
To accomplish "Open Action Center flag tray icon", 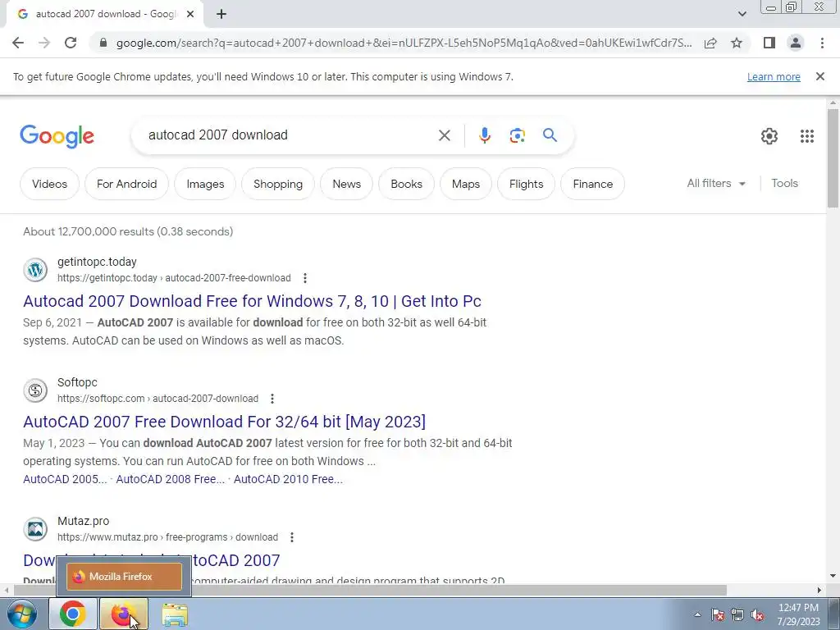I will coord(717,614).
